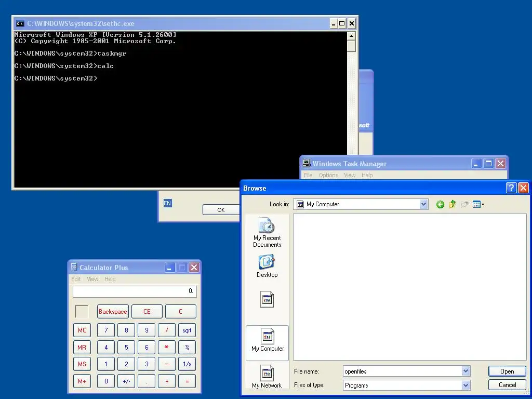Click the Browse dialog help question button
Image resolution: width=532 pixels, height=399 pixels.
point(511,188)
